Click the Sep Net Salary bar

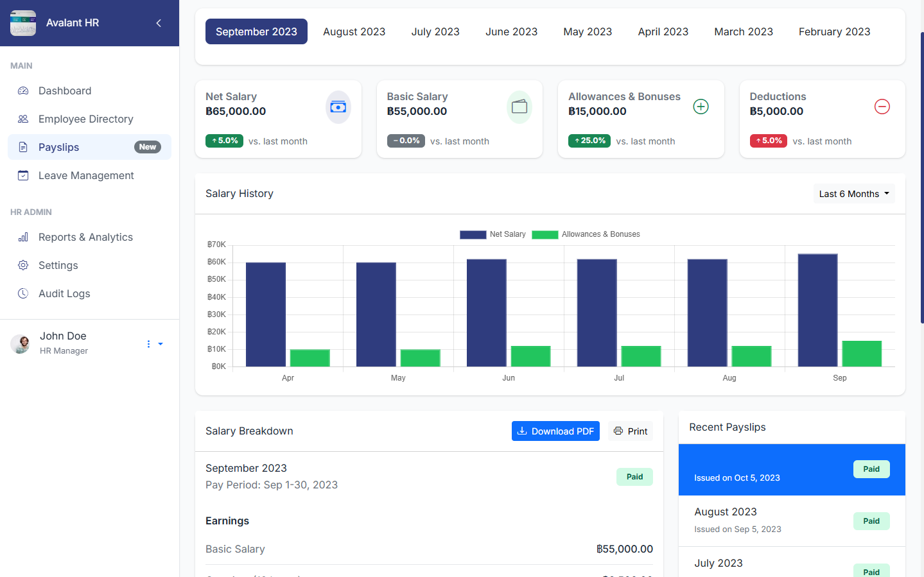(x=817, y=311)
